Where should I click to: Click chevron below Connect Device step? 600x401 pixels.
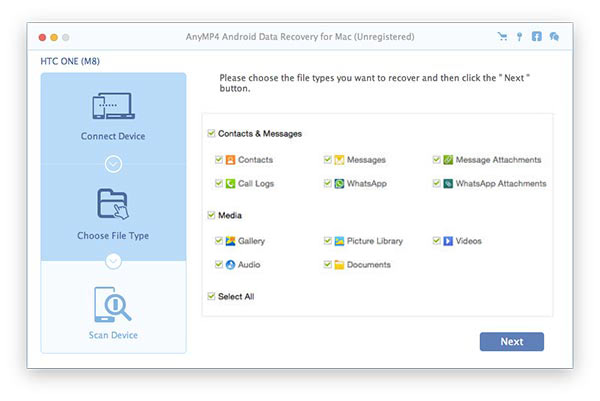113,163
